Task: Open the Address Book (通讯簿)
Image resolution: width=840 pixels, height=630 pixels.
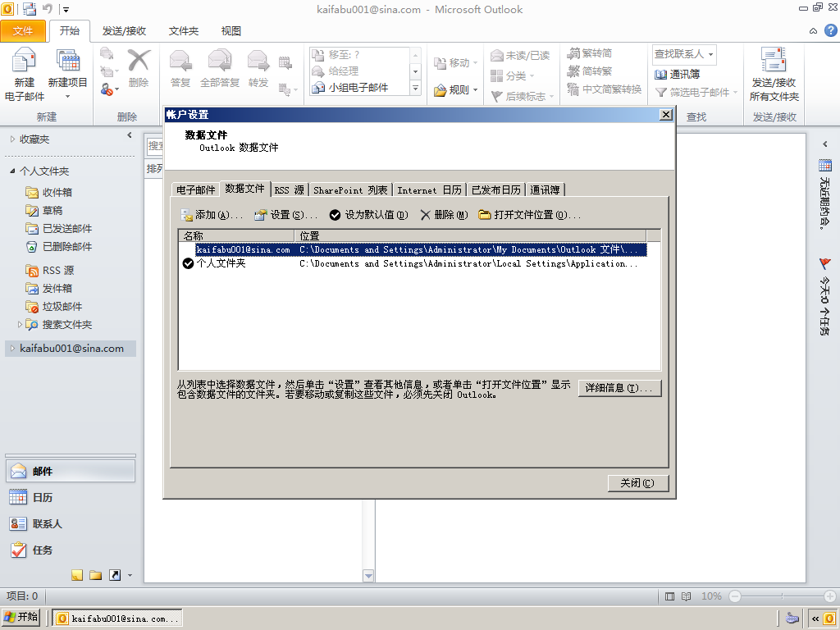Action: [x=677, y=75]
